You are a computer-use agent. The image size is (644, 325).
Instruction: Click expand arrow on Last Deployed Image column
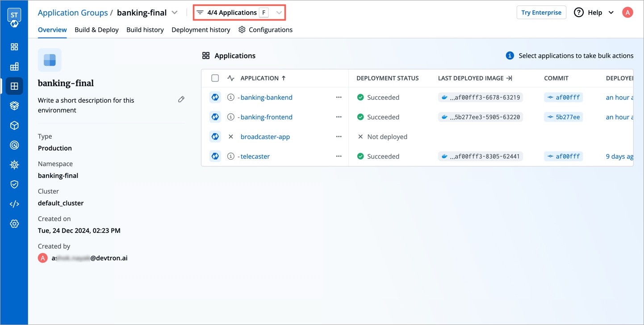click(x=509, y=78)
